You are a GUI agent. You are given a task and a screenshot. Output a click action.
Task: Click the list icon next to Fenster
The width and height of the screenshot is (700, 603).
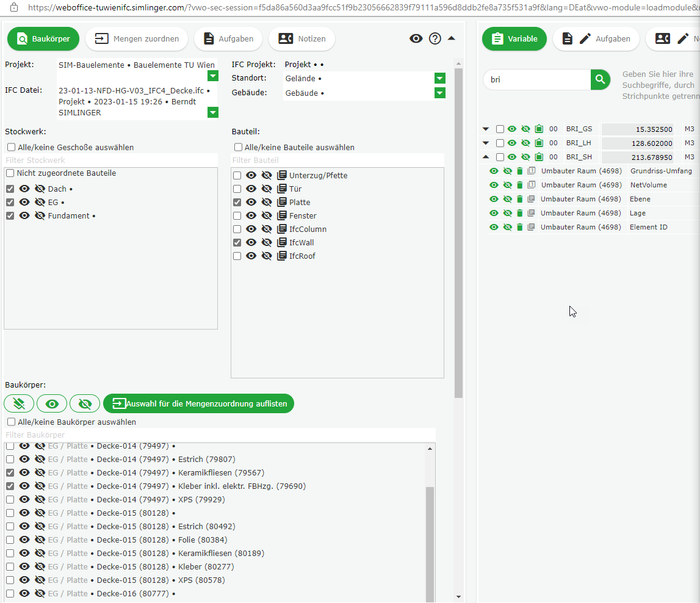[x=281, y=216]
